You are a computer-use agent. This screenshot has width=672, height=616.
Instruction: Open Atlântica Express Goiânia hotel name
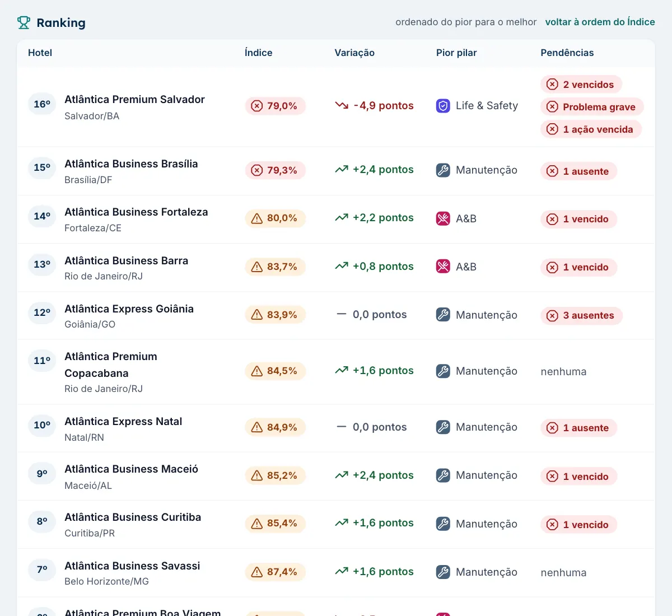click(129, 309)
